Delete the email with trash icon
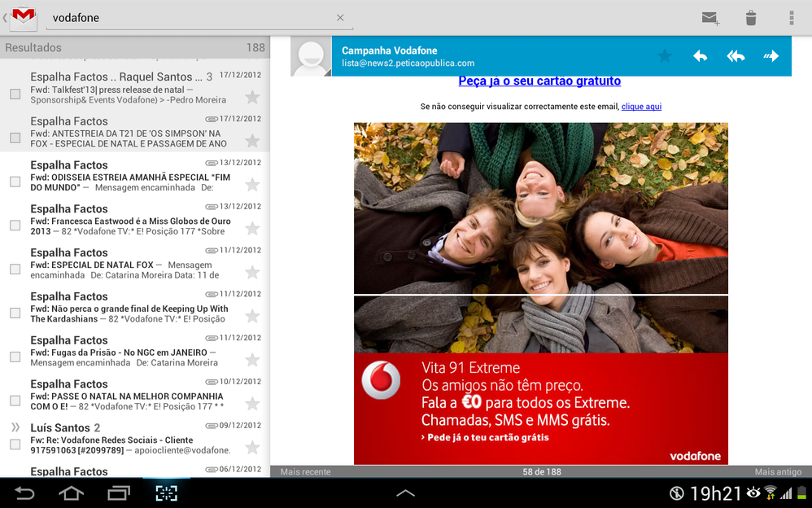Image resolution: width=812 pixels, height=508 pixels. 751,18
